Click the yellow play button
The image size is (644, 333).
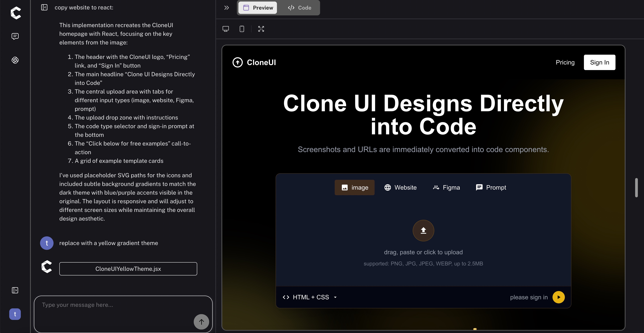click(x=558, y=297)
